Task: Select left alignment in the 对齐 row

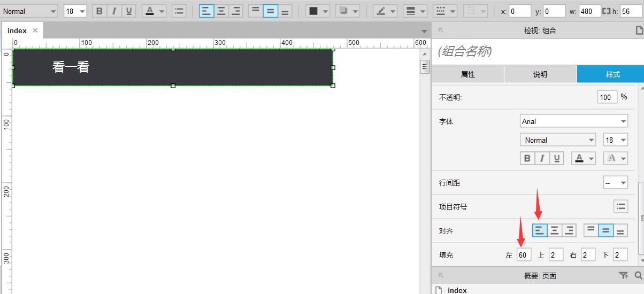Action: click(x=540, y=230)
